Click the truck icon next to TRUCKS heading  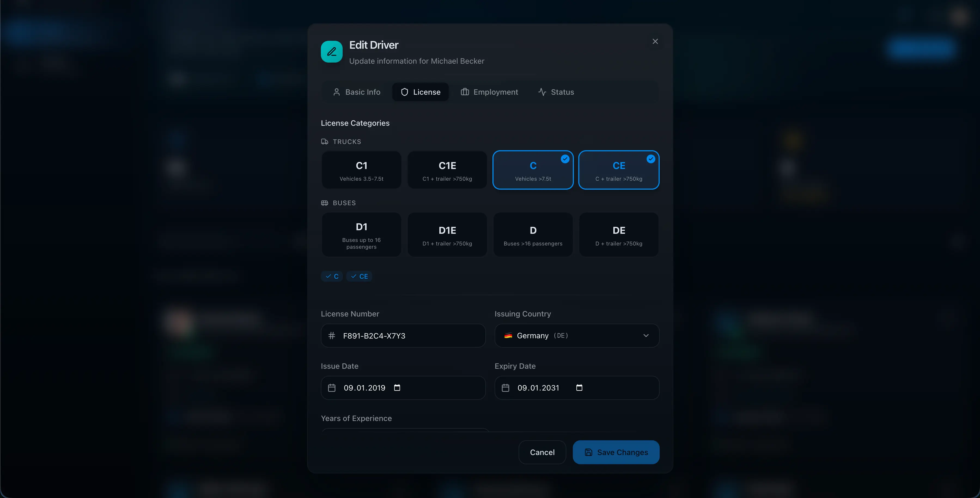(x=324, y=142)
